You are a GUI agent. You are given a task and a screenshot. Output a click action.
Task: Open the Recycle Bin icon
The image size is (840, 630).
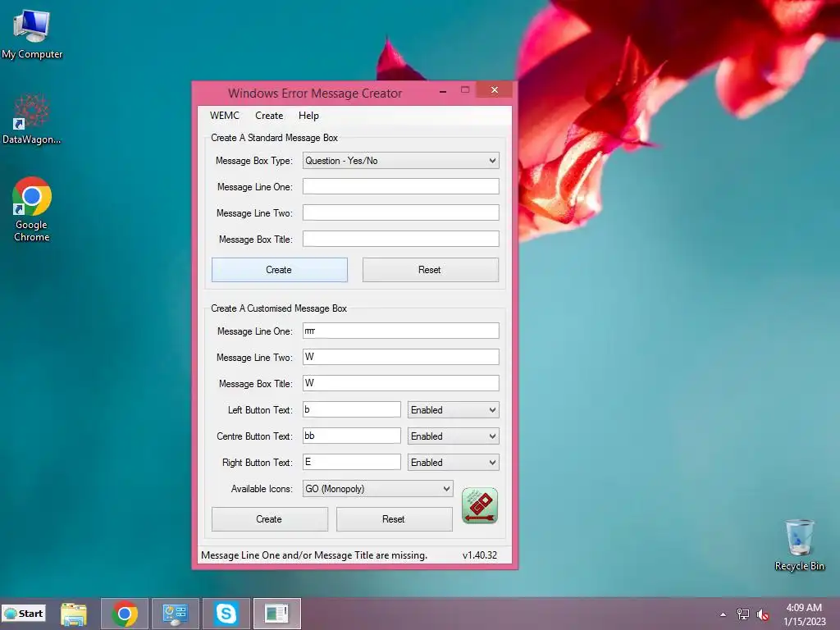[x=799, y=545]
